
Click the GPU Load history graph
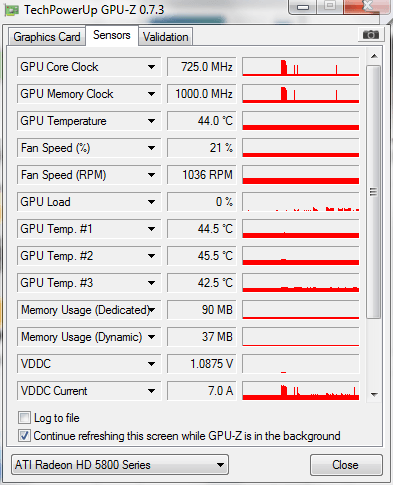point(301,202)
